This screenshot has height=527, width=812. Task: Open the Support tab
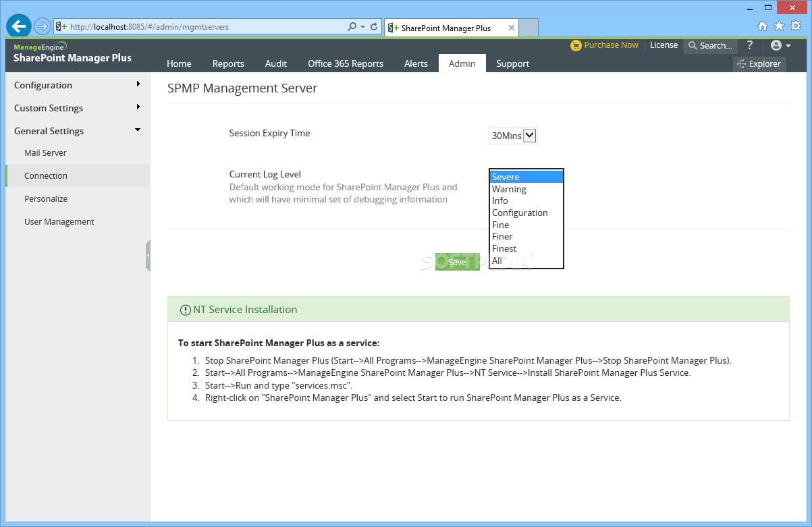pos(513,63)
